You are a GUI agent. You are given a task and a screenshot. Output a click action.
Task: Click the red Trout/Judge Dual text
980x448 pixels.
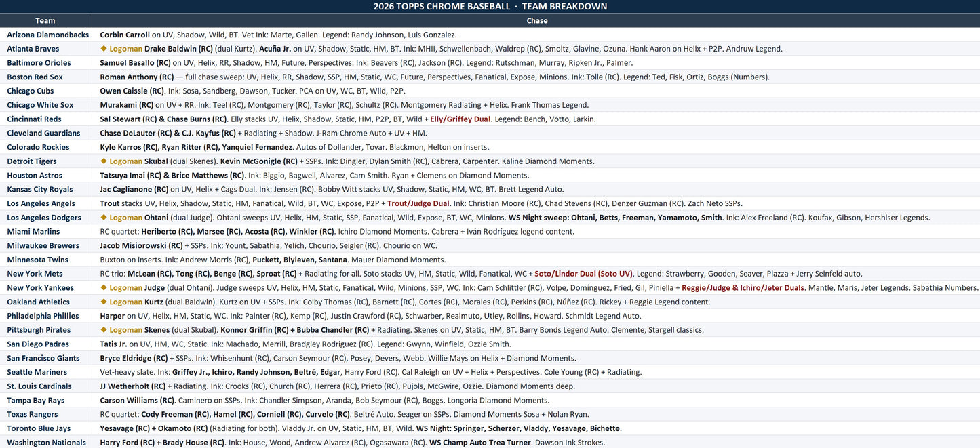(418, 203)
